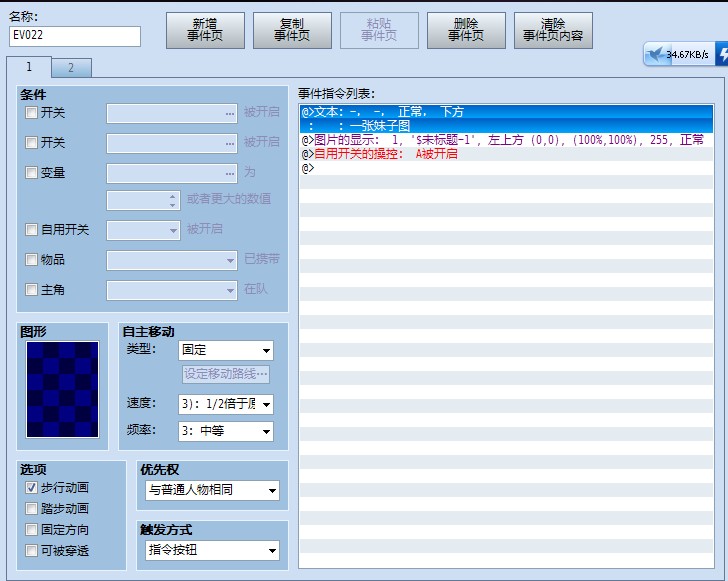Open the 物品 item dropdown
Screen dimensions: 728x581
(172, 261)
